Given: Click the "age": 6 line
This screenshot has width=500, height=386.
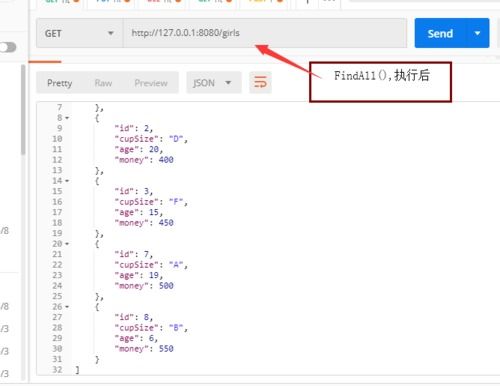Looking at the screenshot, I should pyautogui.click(x=136, y=338).
